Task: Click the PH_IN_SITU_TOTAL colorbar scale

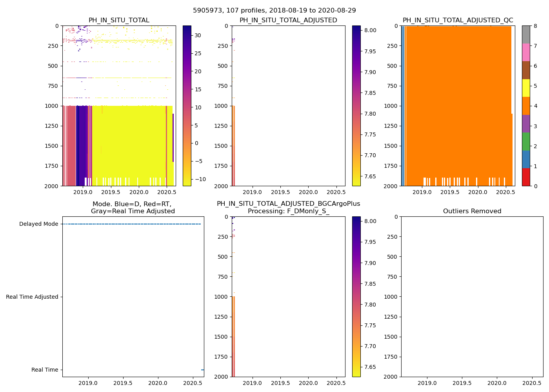Action: click(187, 106)
